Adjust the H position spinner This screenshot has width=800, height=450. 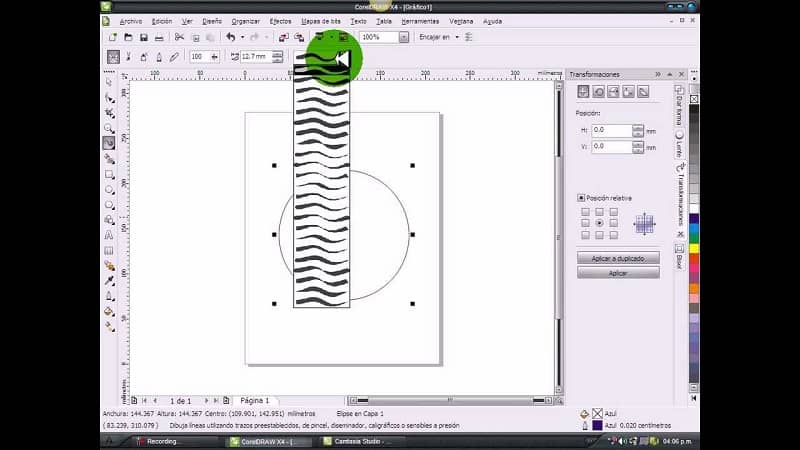click(x=638, y=131)
